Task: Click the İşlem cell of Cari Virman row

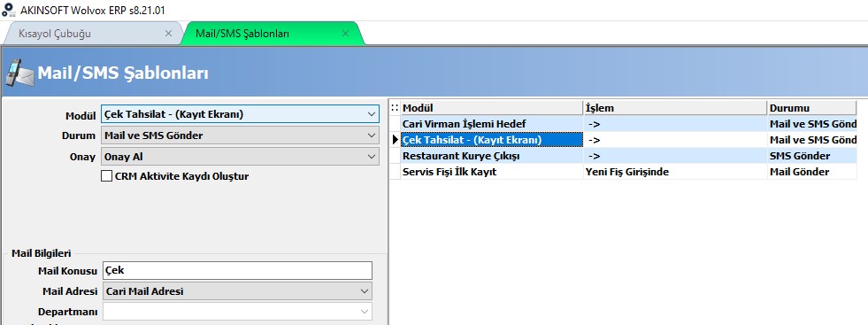Action: (675, 124)
